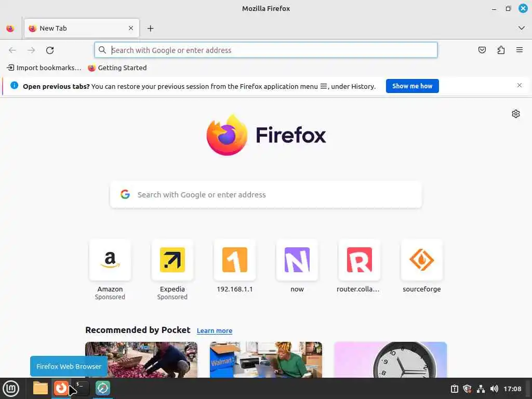Image resolution: width=532 pixels, height=399 pixels.
Task: Click the Firefox logo on page
Action: [266, 135]
